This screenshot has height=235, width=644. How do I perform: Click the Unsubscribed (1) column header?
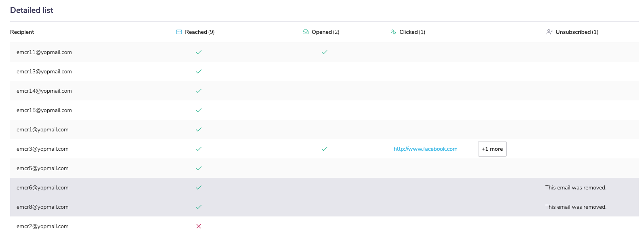pos(572,32)
